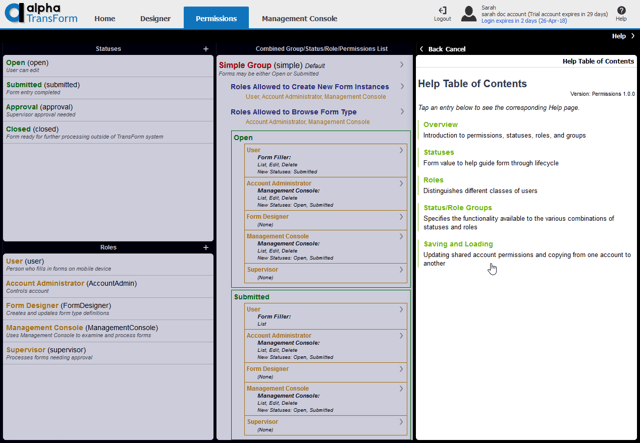
Task: Expand Roles Allowed to Create New Form Instances
Action: pos(402,87)
